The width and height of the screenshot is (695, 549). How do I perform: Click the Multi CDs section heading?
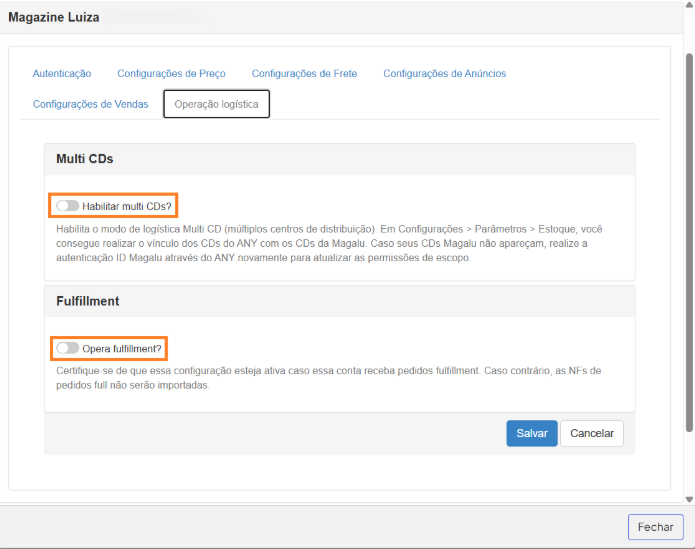click(x=85, y=159)
